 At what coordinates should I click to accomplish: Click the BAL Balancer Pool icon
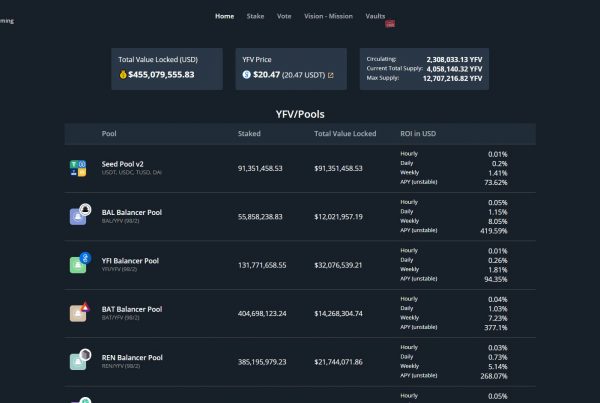[x=80, y=214]
